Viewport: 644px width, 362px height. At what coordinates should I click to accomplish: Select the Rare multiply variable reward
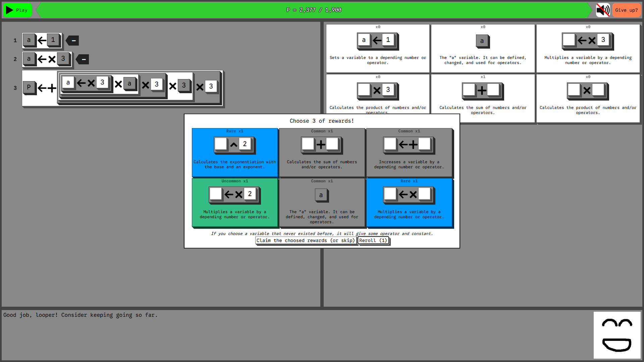point(409,203)
